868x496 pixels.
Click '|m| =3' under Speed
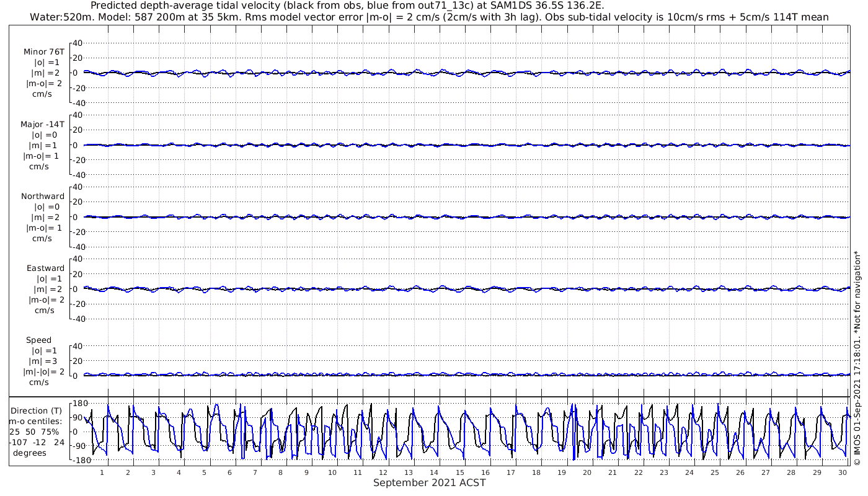pyautogui.click(x=43, y=361)
